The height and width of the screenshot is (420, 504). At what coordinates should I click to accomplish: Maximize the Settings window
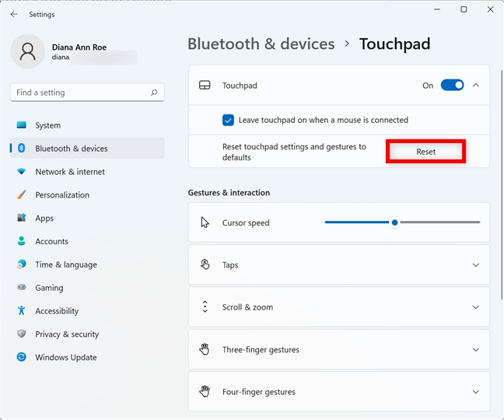click(x=464, y=9)
